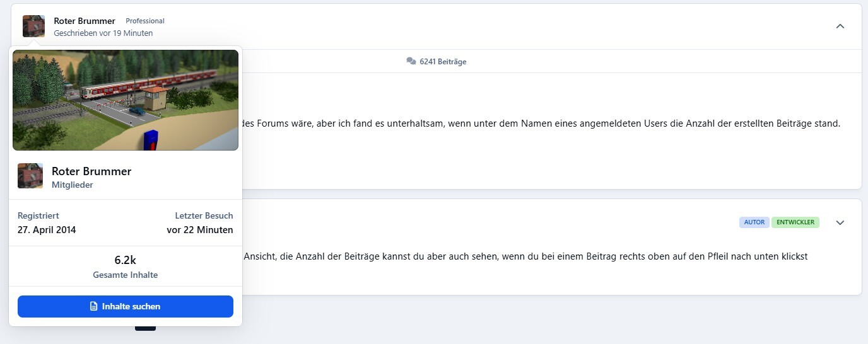The image size is (868, 344).
Task: Open Roter Brummer username link in post header
Action: (x=85, y=21)
